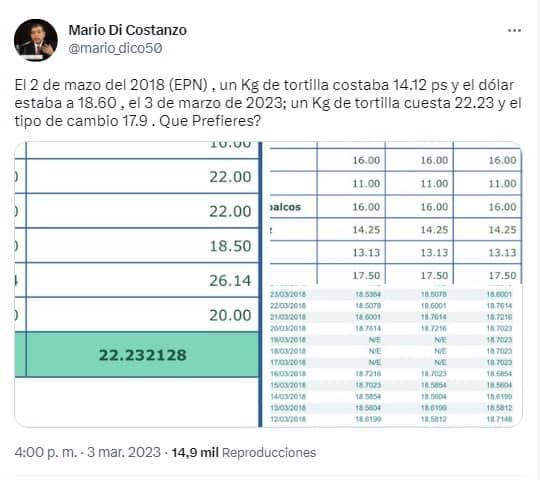Click the 13.13 value in first column
This screenshot has width=540, height=480.
click(366, 252)
